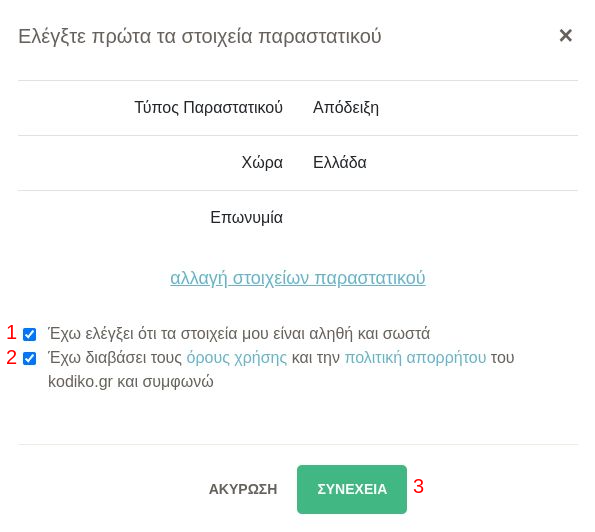Click the red number 3 marker
The image size is (595, 532).
coord(418,486)
